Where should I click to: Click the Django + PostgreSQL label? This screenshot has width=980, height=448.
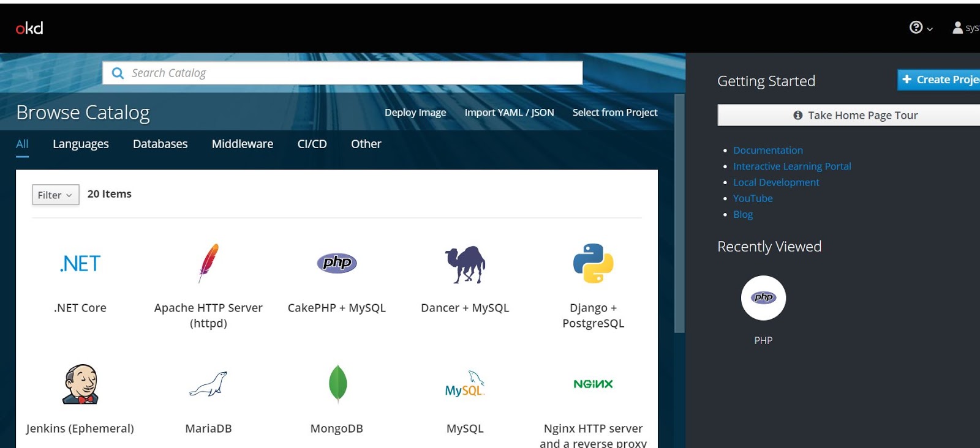(593, 315)
